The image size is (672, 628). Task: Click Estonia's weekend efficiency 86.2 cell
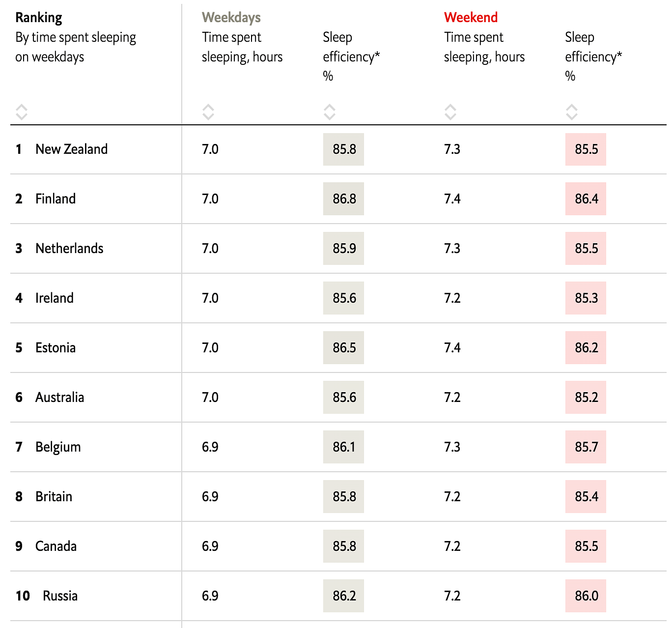(x=586, y=348)
